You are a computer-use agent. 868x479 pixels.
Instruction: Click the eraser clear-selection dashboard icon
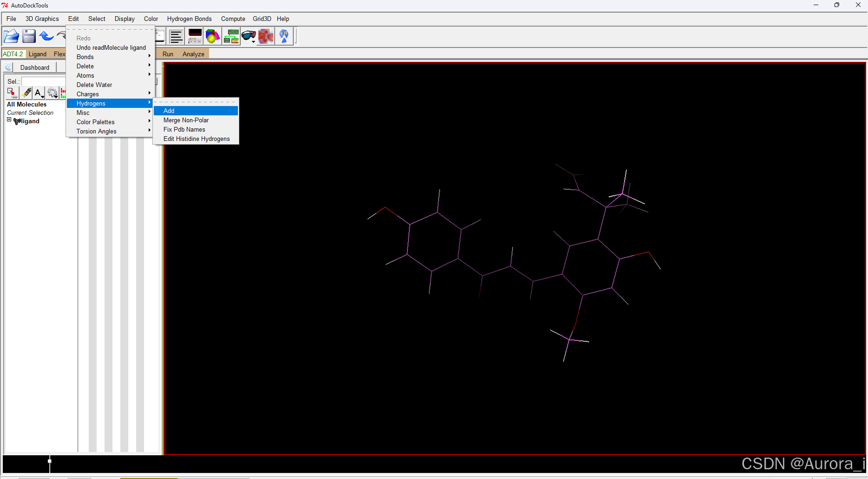click(x=26, y=93)
